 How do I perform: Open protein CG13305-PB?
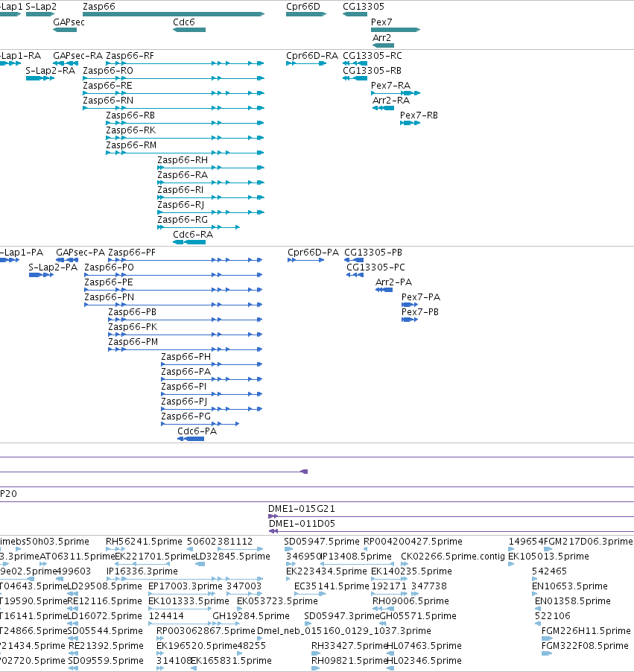coord(373,253)
